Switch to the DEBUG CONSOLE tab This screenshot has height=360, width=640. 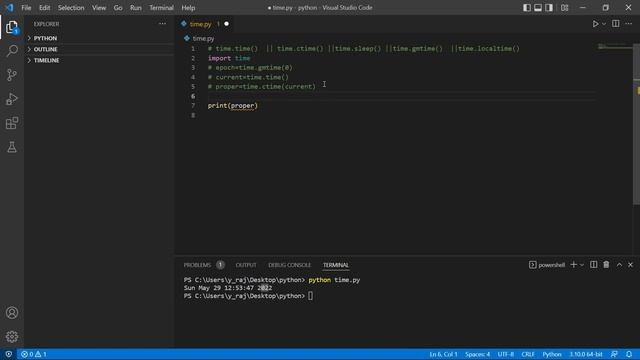tap(289, 265)
